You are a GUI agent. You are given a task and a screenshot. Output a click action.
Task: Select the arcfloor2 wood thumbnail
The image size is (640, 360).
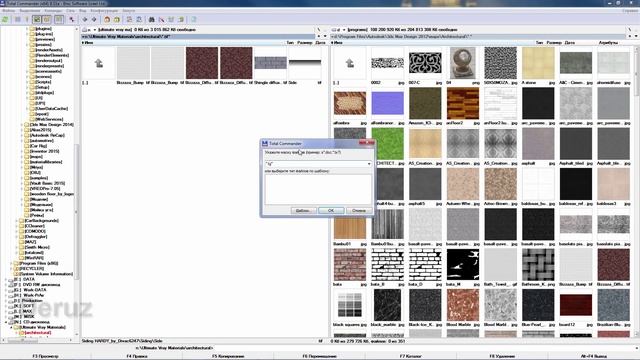point(462,103)
